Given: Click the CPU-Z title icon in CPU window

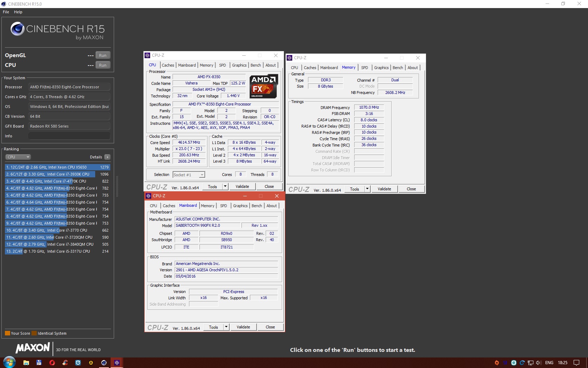Looking at the screenshot, I should [147, 55].
